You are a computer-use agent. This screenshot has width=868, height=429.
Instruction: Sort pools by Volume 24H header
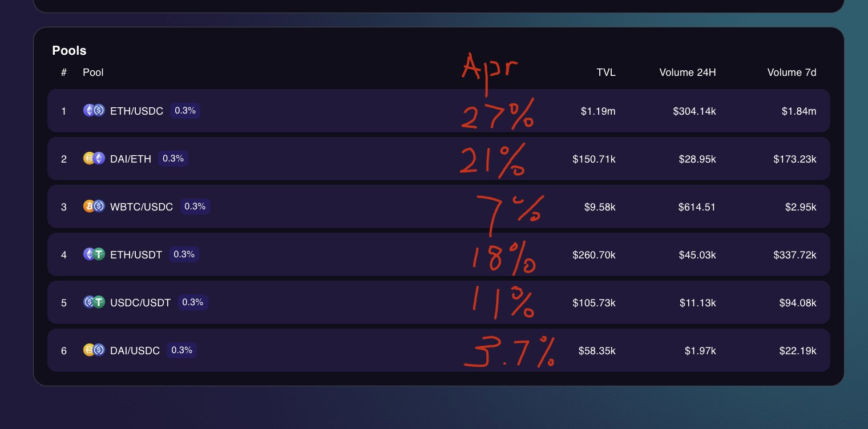click(687, 72)
